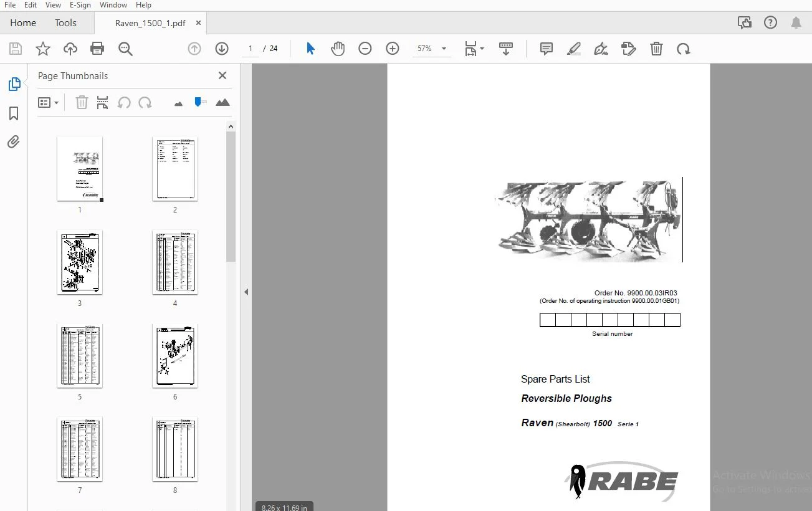Expand the page fit options arrow
This screenshot has height=511, width=812.
(482, 49)
